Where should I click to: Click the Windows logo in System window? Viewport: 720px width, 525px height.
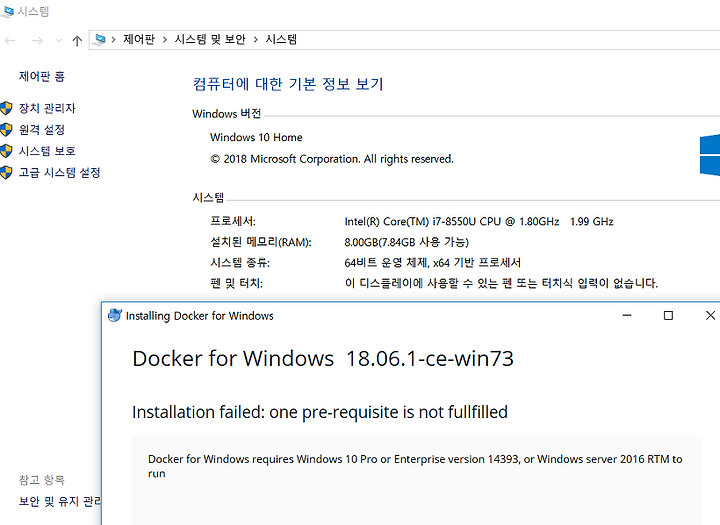click(709, 155)
